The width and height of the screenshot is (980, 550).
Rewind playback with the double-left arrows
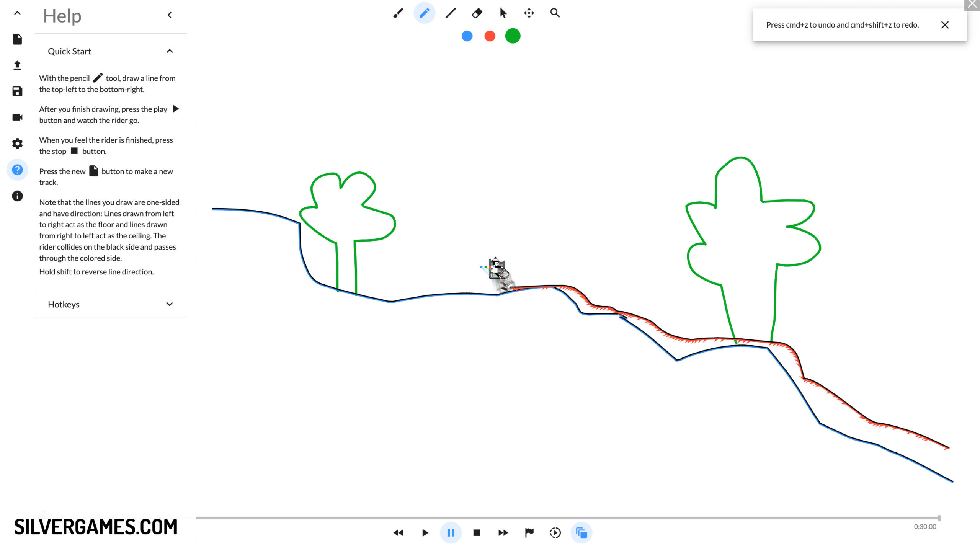398,533
